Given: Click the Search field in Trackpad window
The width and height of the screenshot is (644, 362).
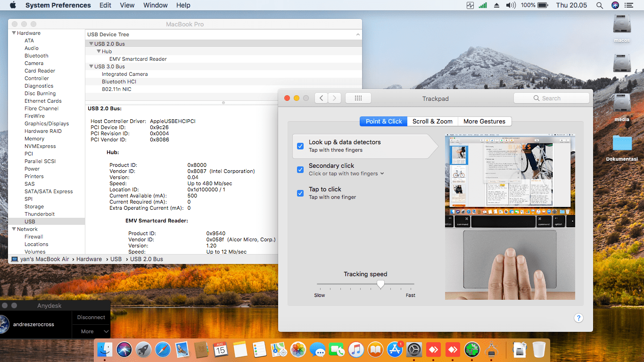Looking at the screenshot, I should coord(551,98).
